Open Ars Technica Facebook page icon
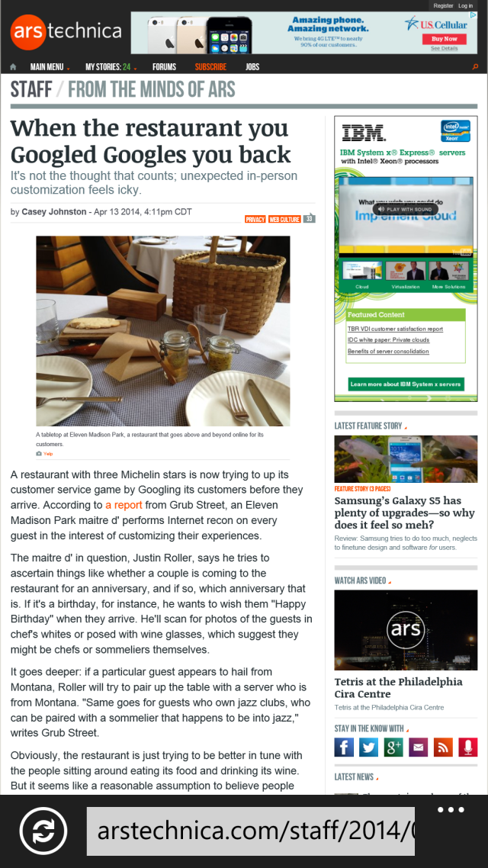The width and height of the screenshot is (488, 868). (344, 747)
